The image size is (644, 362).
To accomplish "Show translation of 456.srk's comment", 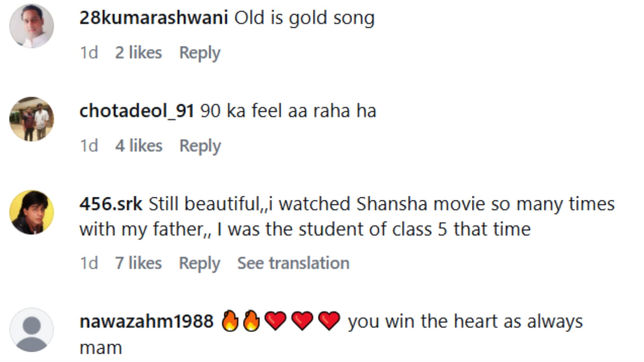I will 293,263.
